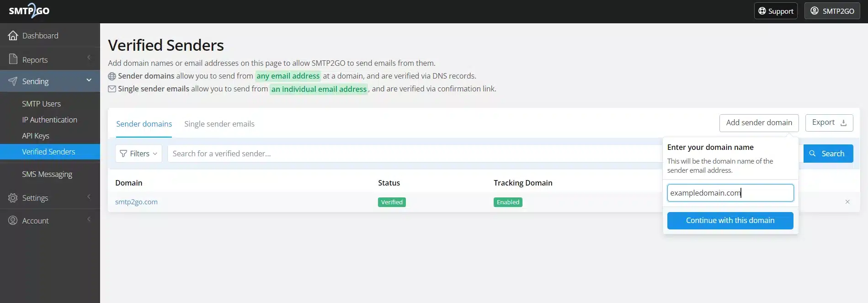Switch to Single sender emails tab
This screenshot has width=868, height=303.
point(219,124)
